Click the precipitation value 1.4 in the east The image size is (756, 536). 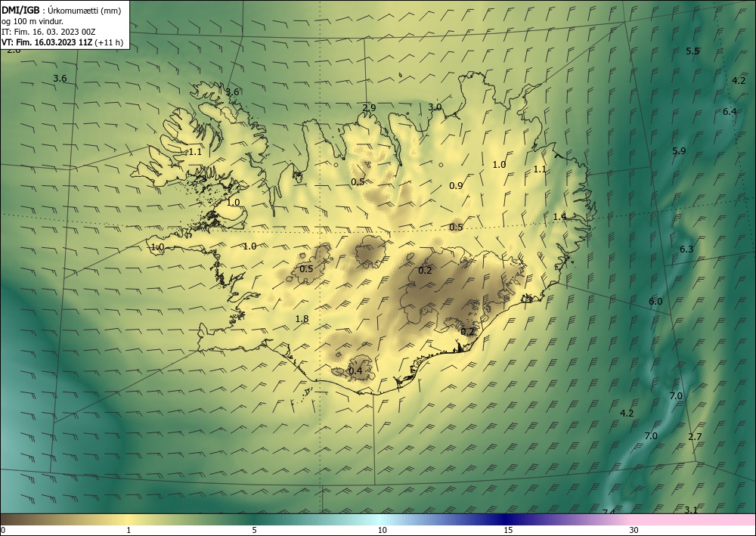(559, 216)
